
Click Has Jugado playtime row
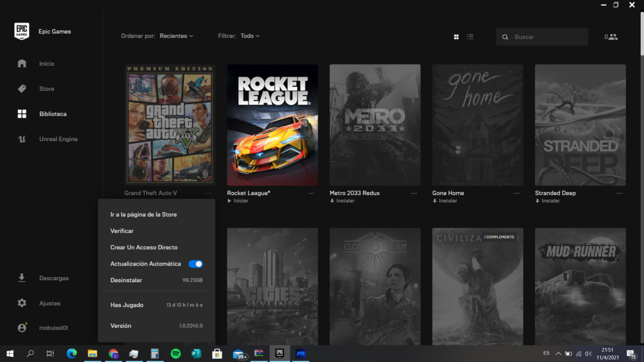(156, 305)
